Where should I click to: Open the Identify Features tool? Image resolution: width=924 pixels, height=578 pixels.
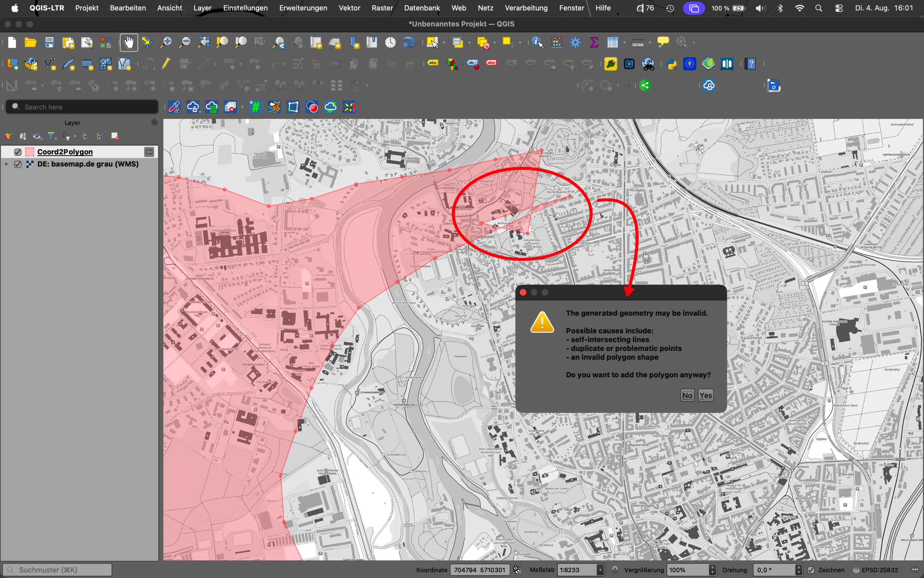point(537,42)
